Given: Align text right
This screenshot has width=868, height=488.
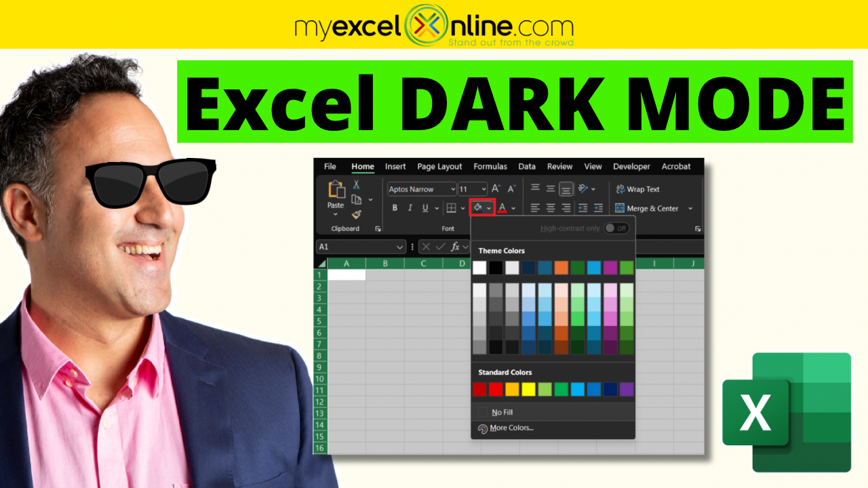Looking at the screenshot, I should [566, 208].
